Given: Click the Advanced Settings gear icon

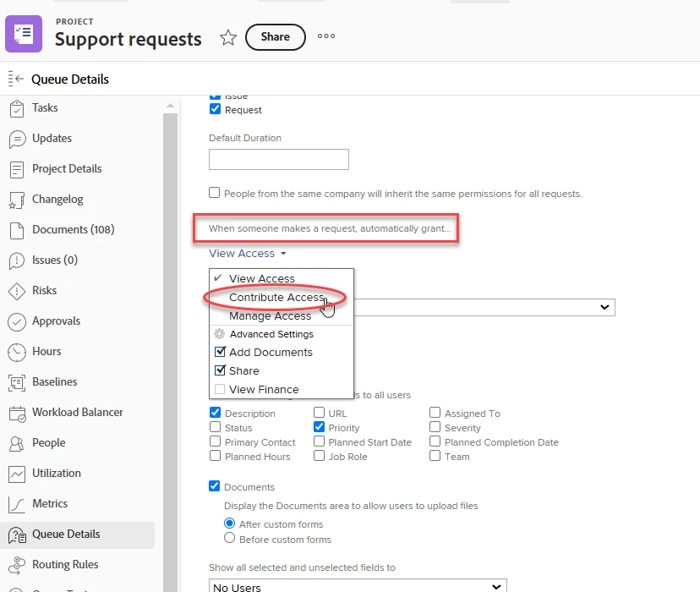Looking at the screenshot, I should pyautogui.click(x=219, y=333).
